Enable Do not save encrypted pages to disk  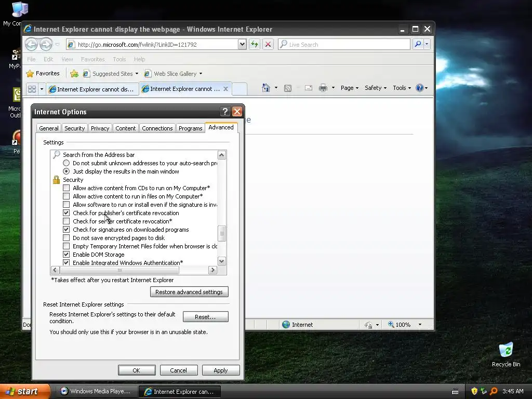66,238
